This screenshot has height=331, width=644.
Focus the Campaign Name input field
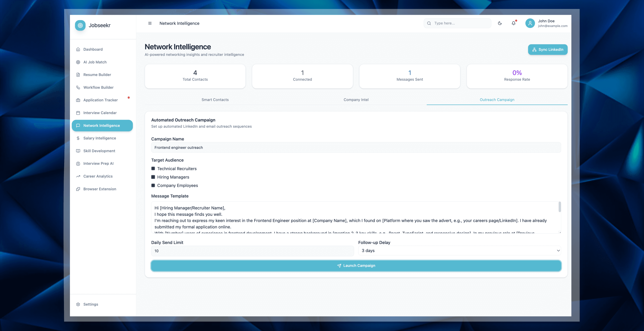pyautogui.click(x=356, y=148)
